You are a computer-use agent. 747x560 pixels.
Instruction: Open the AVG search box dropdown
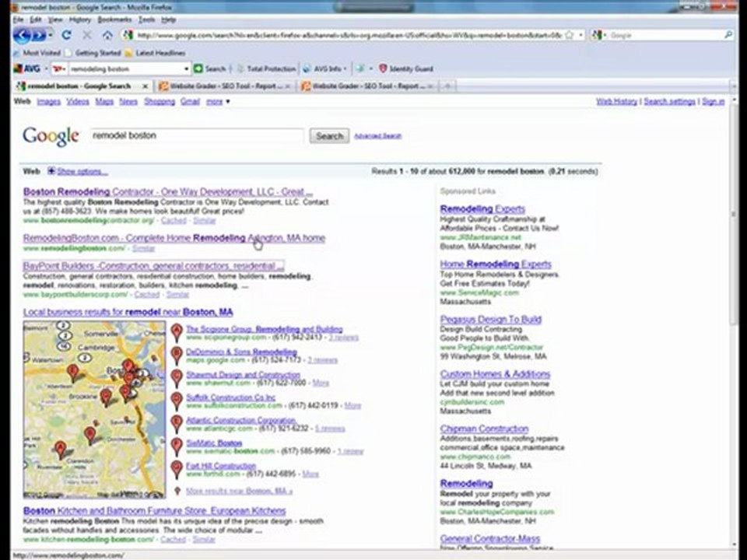tap(186, 69)
